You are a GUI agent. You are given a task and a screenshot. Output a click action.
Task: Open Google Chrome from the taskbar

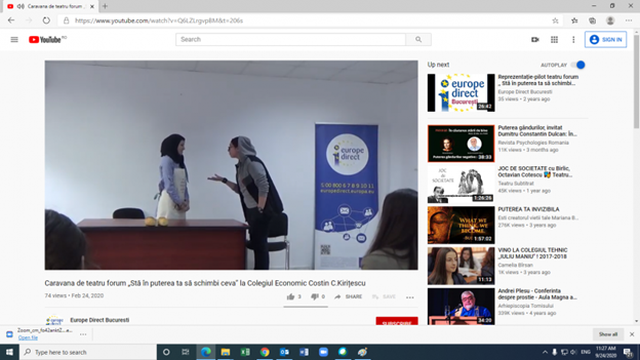click(264, 352)
